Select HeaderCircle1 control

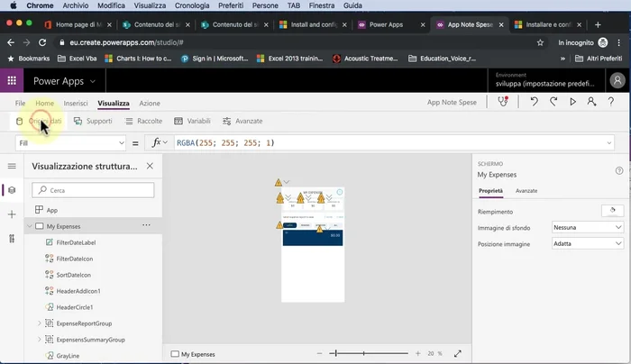point(75,307)
